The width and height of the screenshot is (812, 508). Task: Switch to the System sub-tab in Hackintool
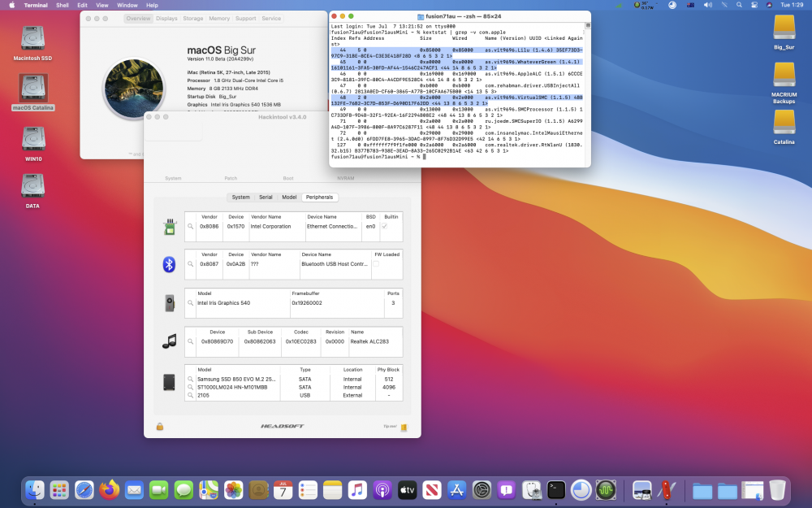(241, 197)
